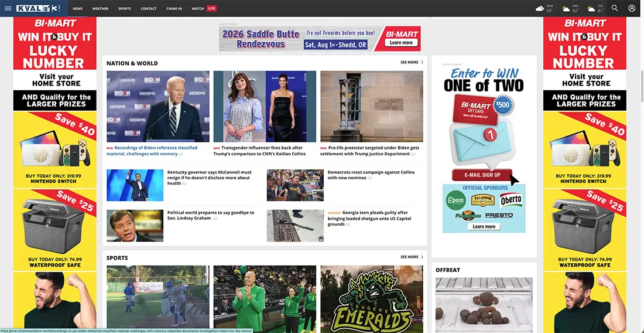The image size is (644, 333).
Task: Click Nation & World section heading
Action: 132,63
